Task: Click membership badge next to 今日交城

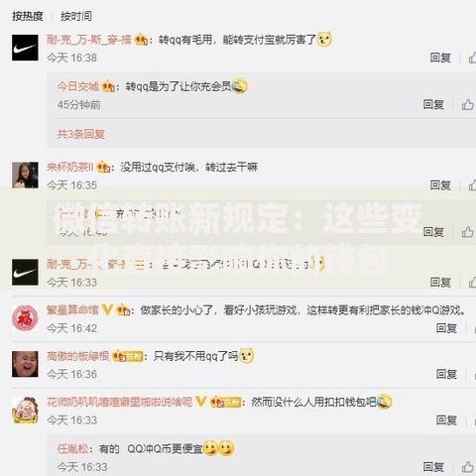Action: 108,86
